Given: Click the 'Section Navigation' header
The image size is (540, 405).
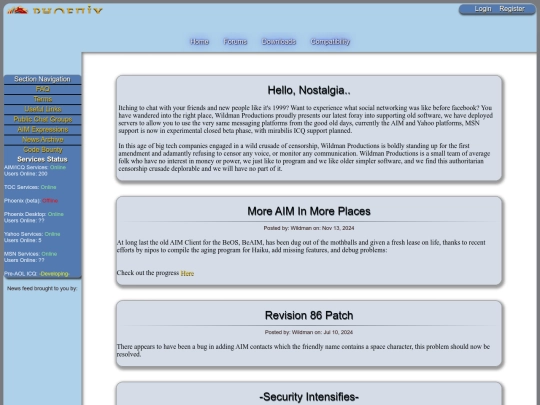Looking at the screenshot, I should [x=43, y=79].
